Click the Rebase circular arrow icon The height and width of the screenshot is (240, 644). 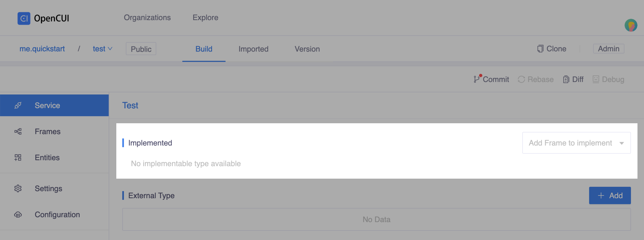521,79
